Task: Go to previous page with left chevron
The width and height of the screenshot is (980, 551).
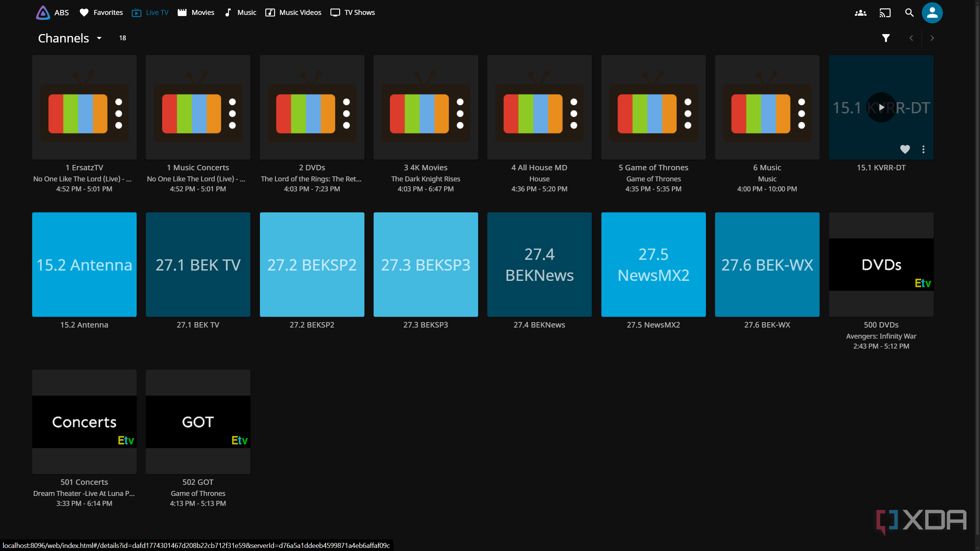Action: coord(911,38)
